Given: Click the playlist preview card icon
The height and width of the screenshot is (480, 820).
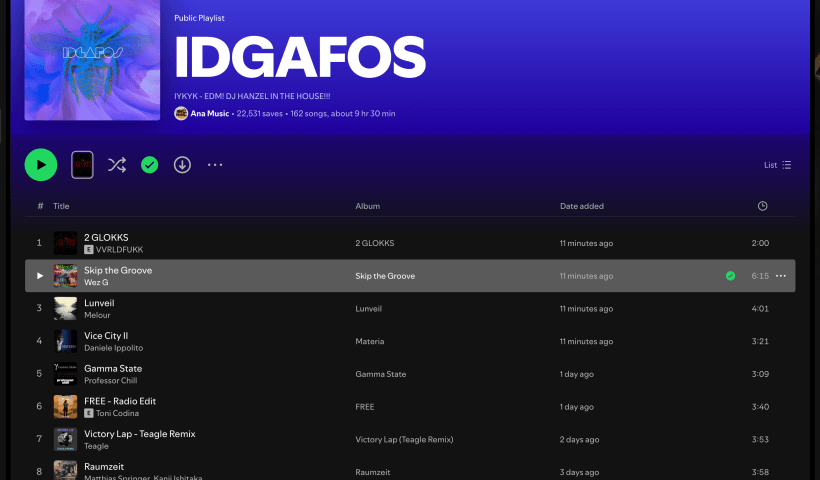Looking at the screenshot, I should [83, 165].
